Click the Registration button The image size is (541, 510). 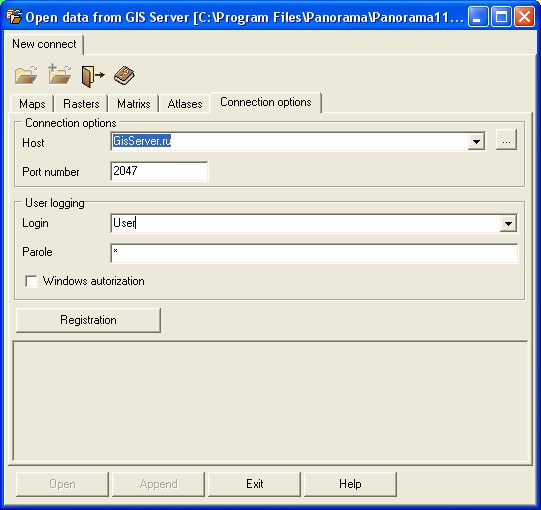(x=88, y=320)
